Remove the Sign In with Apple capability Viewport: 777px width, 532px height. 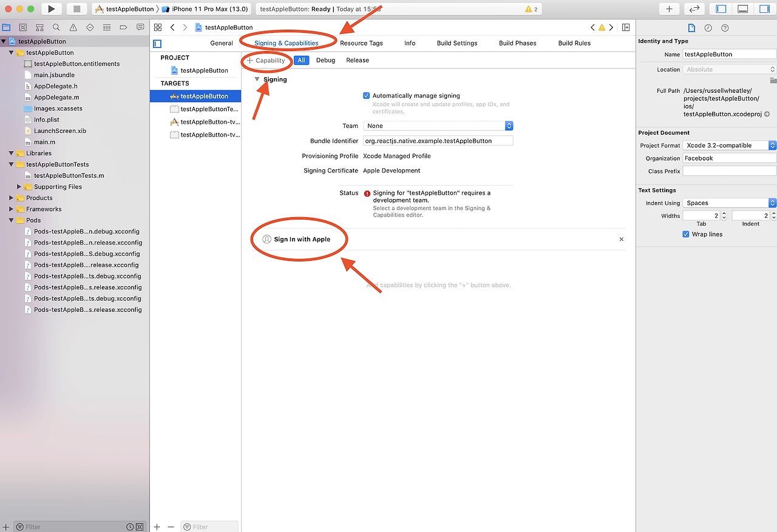[x=621, y=239]
